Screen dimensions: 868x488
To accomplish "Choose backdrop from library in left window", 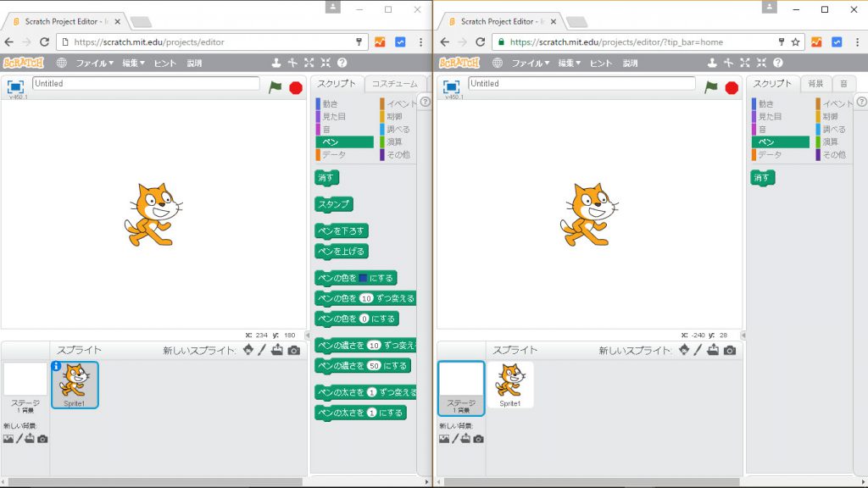I will point(8,439).
